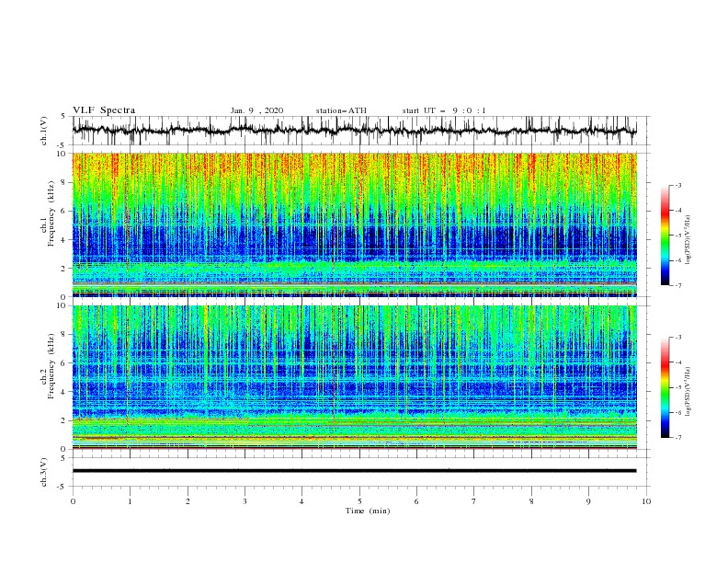Click the ch.2 "Frequency (kHz)" axis title

pyautogui.click(x=51, y=366)
